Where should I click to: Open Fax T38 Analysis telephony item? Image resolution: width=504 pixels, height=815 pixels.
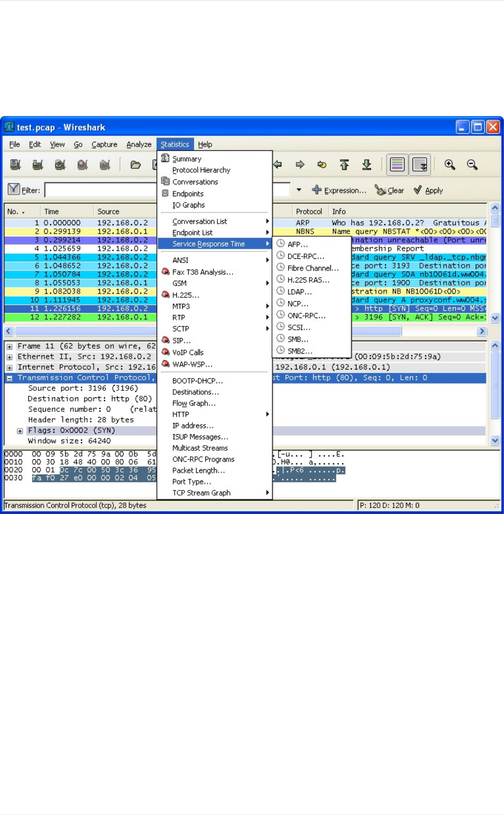215,272
